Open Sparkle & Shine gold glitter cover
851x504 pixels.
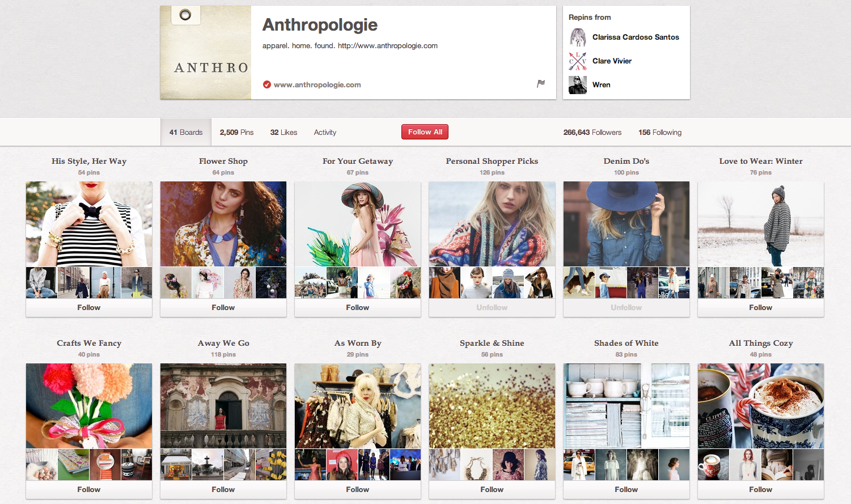point(492,406)
